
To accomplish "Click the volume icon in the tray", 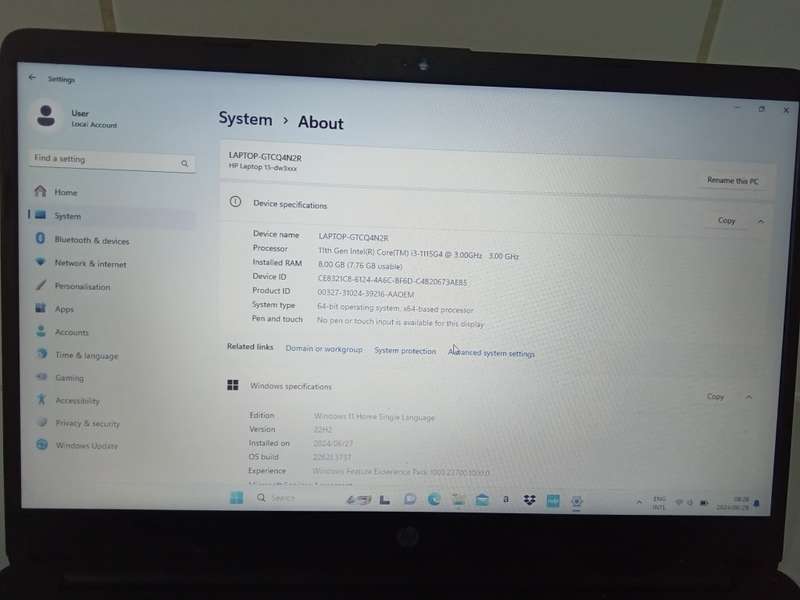I will coord(690,503).
